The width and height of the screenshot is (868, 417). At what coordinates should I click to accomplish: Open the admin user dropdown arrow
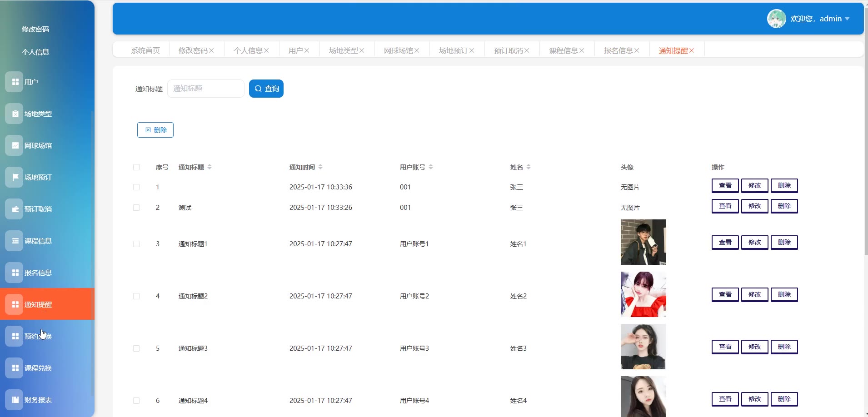(847, 19)
